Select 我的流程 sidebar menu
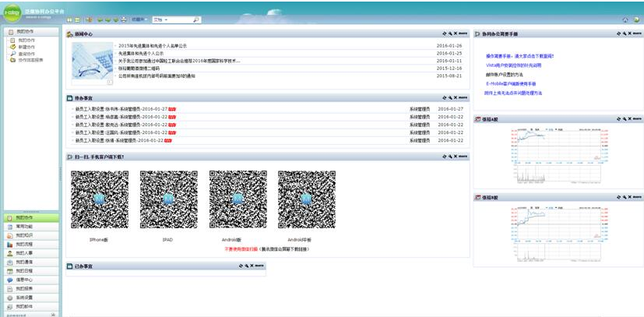The width and height of the screenshot is (644, 317). point(31,245)
